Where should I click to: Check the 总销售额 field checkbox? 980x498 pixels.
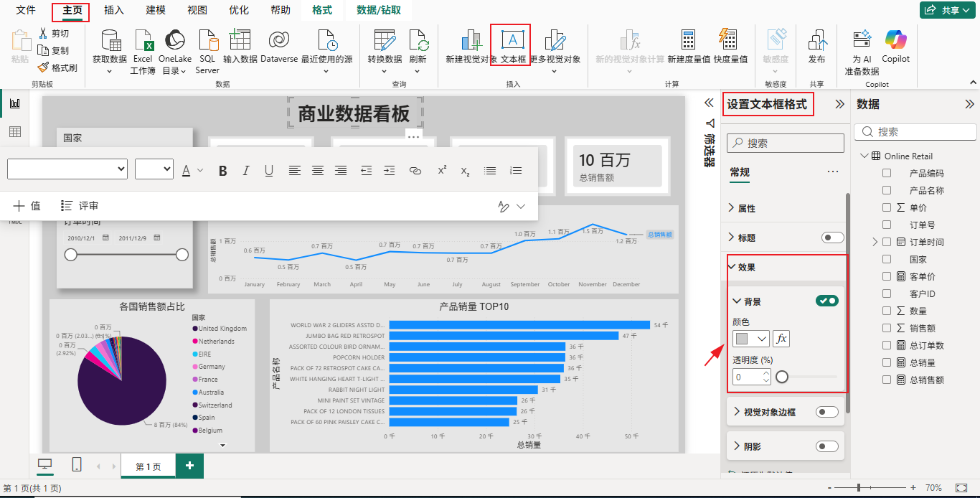(x=887, y=380)
